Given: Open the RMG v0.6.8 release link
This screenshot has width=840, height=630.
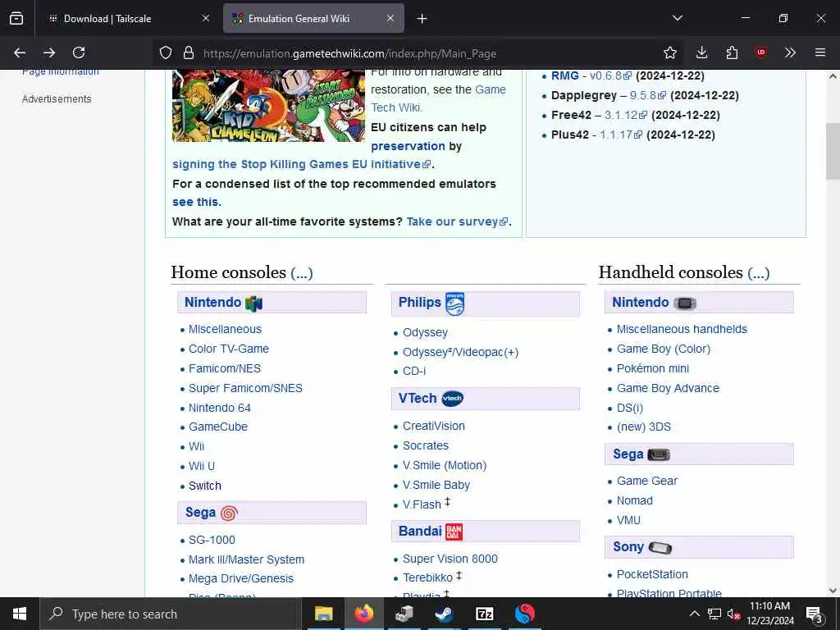Looking at the screenshot, I should (610, 76).
